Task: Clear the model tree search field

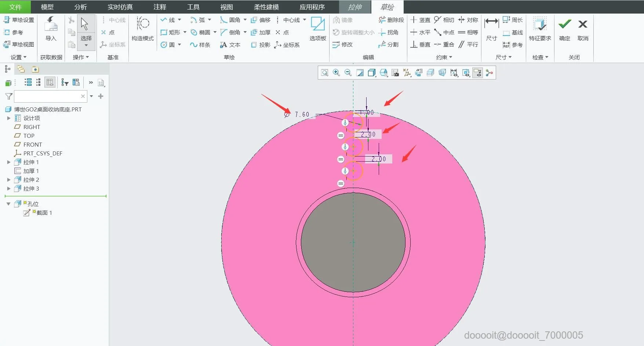Action: pos(83,96)
